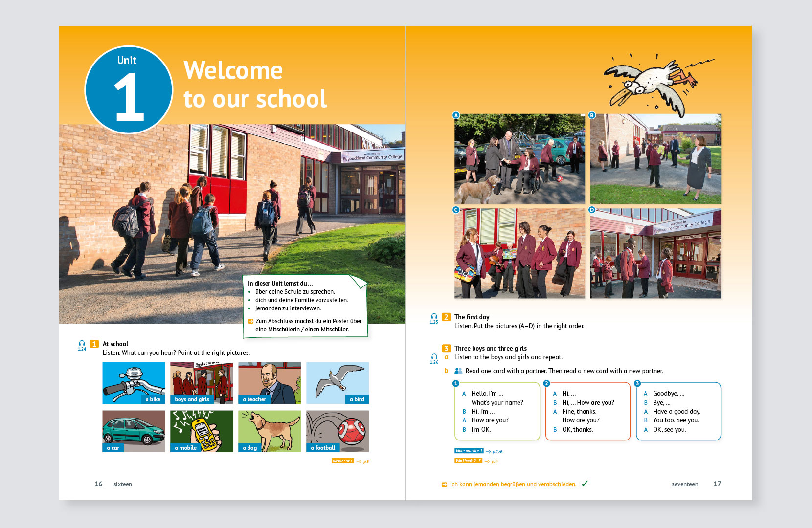Click the 'a mobile' picture card
This screenshot has height=528, width=812.
coord(202,431)
